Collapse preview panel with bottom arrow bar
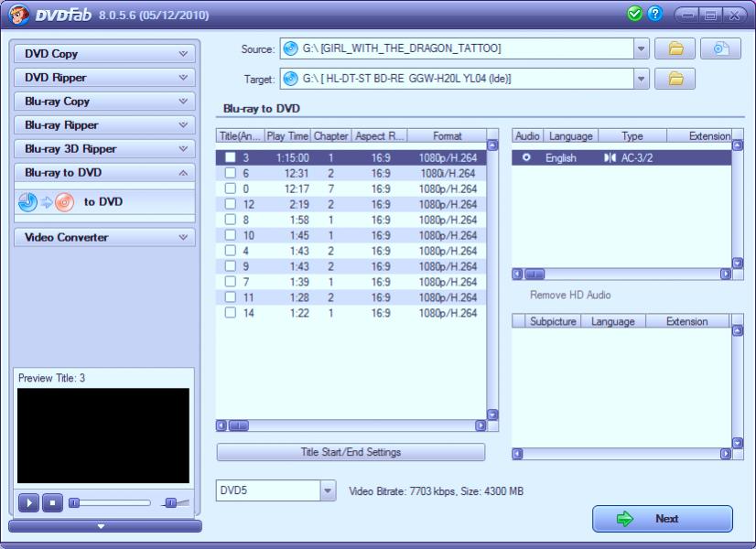 [x=104, y=526]
